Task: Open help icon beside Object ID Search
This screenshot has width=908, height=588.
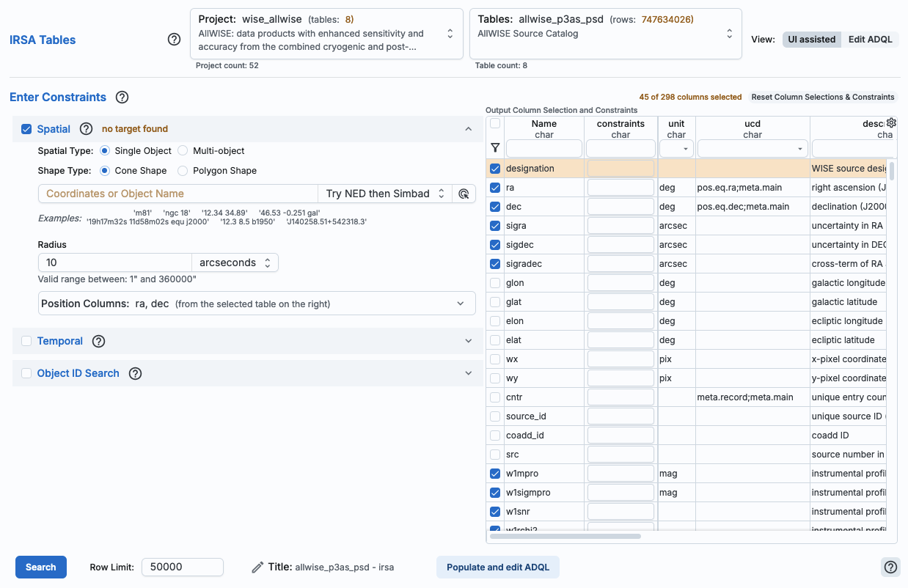Action: [135, 373]
